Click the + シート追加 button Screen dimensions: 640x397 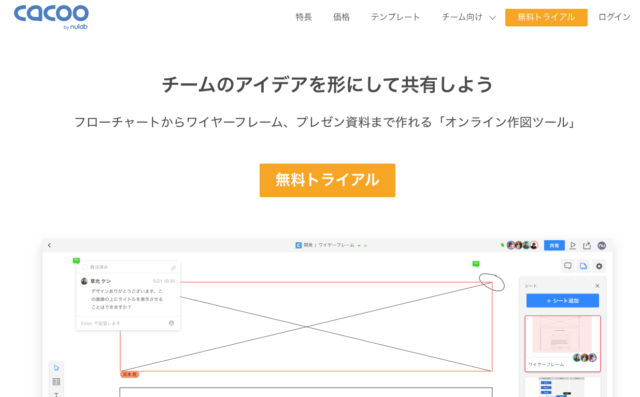(x=562, y=301)
